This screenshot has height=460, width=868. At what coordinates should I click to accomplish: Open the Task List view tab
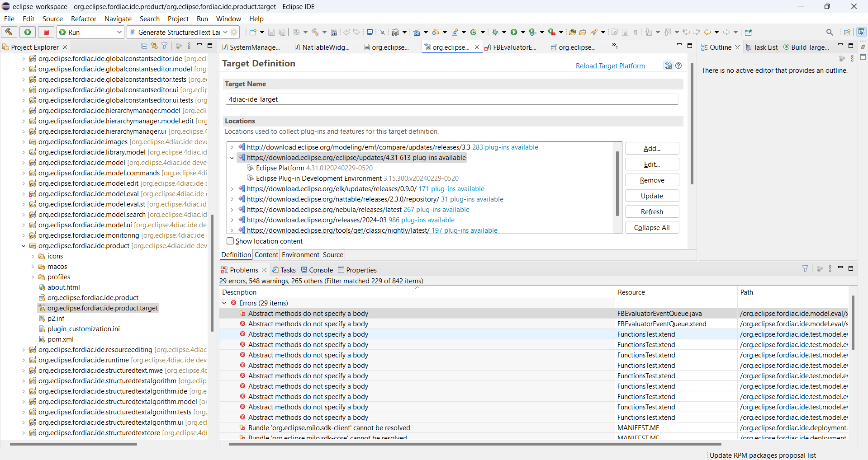point(762,47)
